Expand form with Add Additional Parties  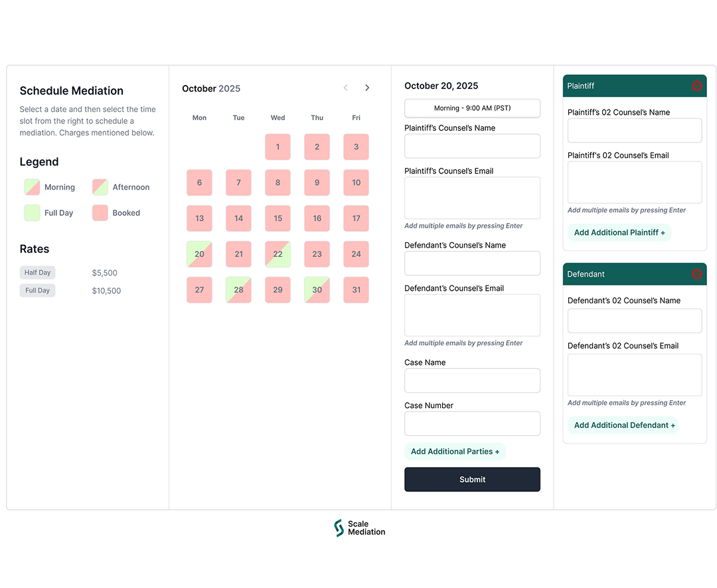455,451
